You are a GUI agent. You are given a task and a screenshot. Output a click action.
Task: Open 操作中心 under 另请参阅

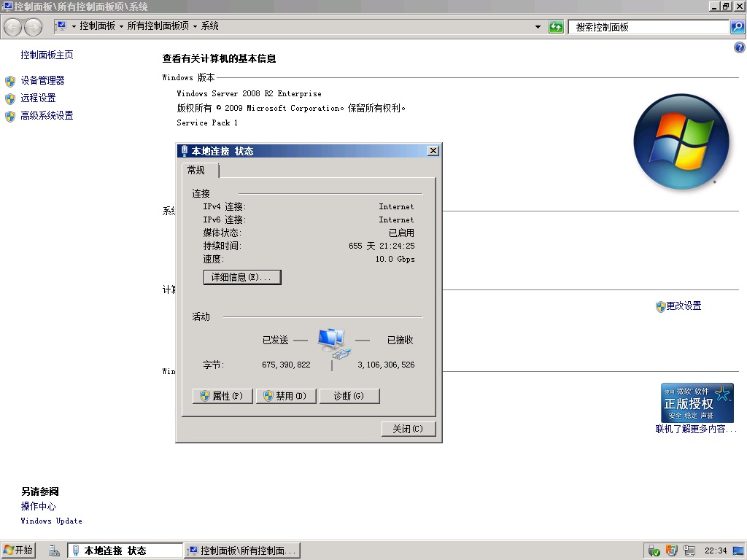coord(38,506)
